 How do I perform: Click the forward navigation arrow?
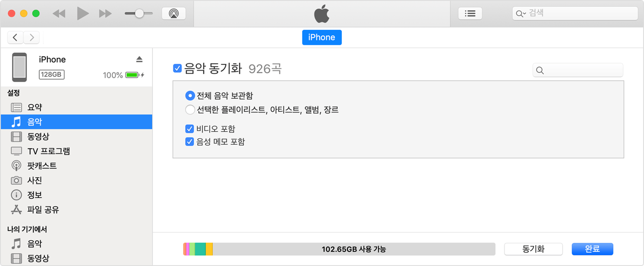pos(31,37)
